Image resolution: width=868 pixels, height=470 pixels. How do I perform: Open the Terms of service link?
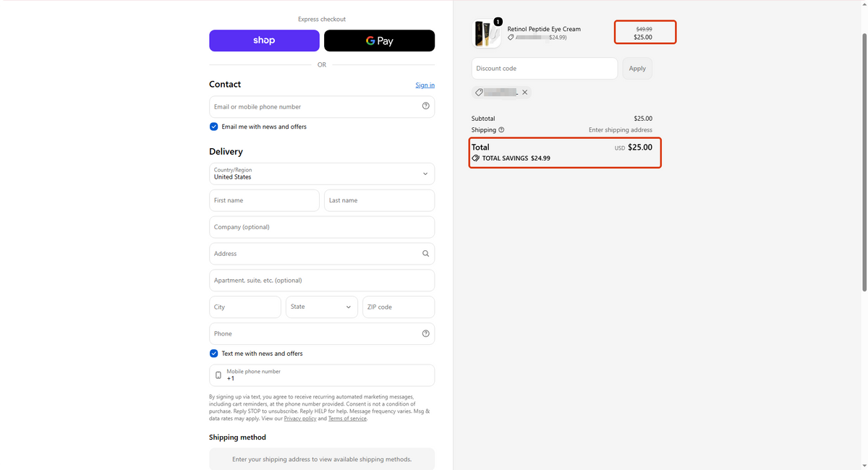click(347, 419)
